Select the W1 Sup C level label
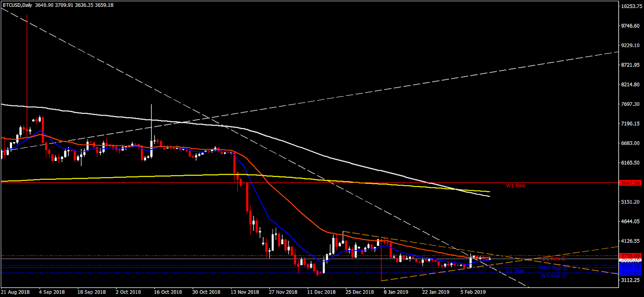This screenshot has height=297, width=644. click(553, 276)
